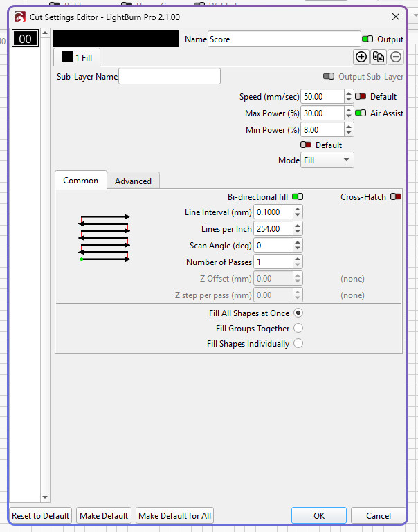Decrease the Scan Angle value
Screen dimensions: 418x532
click(298, 248)
